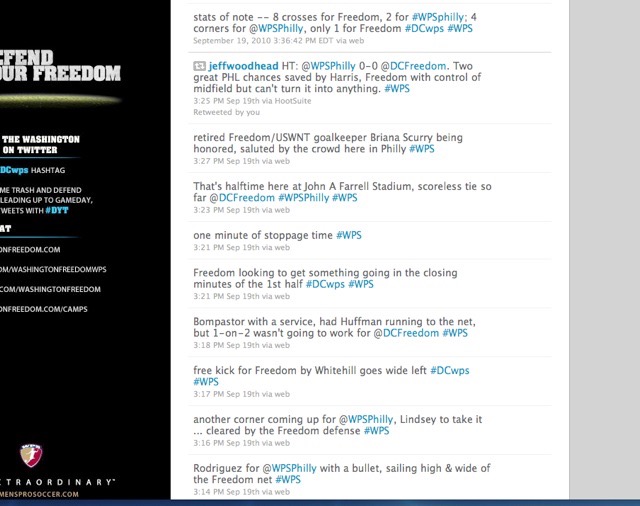Click the retweet icon beside jeffwoodhead
640x506 pixels.
(199, 66)
